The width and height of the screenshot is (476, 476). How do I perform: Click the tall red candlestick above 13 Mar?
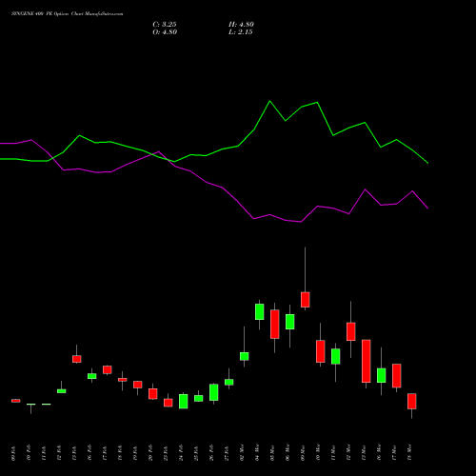coord(367,361)
